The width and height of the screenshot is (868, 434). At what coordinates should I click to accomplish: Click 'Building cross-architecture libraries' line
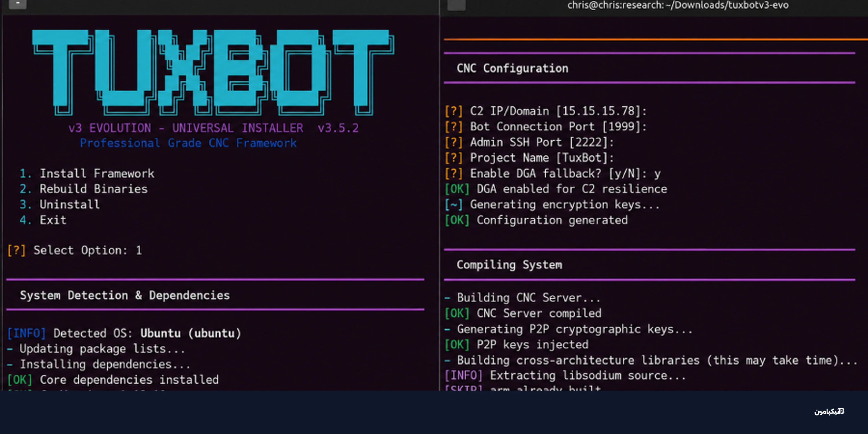pyautogui.click(x=651, y=360)
